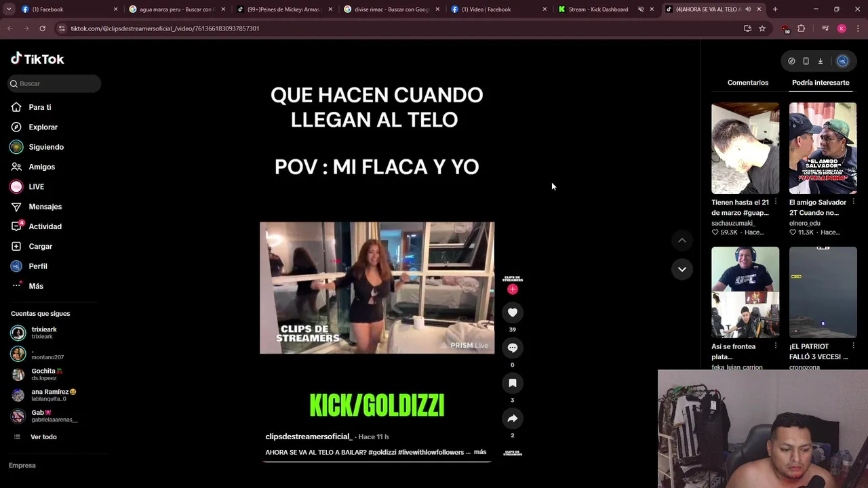Open sound disc at bottom of action column
Viewport: 868px width, 488px height.
tap(513, 453)
